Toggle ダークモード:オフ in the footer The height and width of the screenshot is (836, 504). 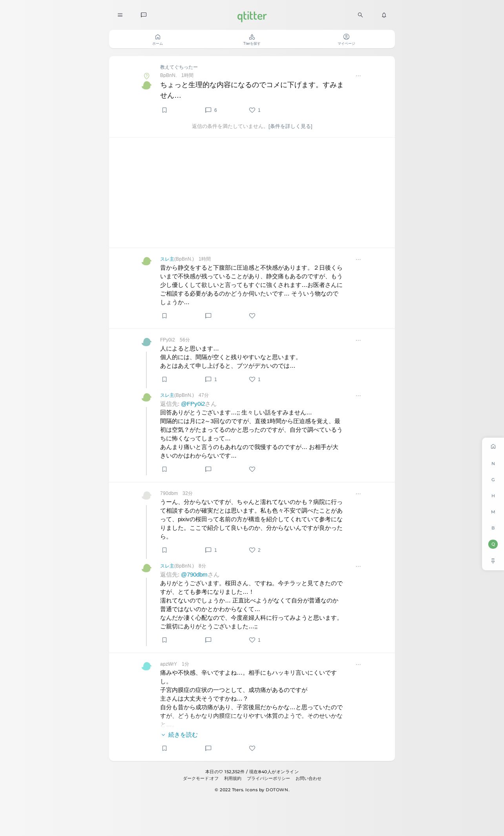click(x=201, y=778)
